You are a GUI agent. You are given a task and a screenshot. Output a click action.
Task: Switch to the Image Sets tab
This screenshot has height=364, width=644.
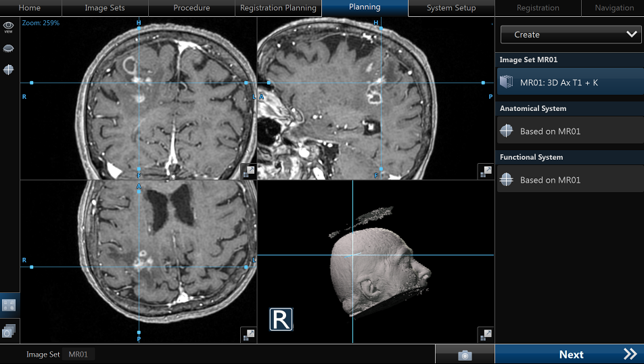point(105,8)
